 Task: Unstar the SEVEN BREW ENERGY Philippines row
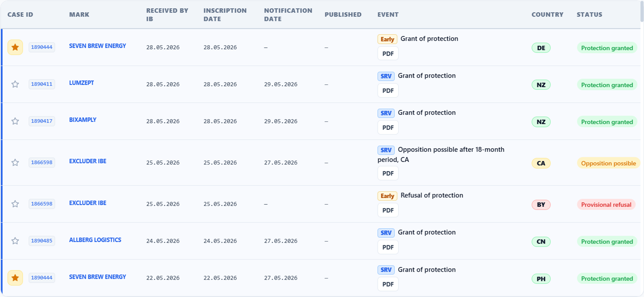(x=15, y=278)
